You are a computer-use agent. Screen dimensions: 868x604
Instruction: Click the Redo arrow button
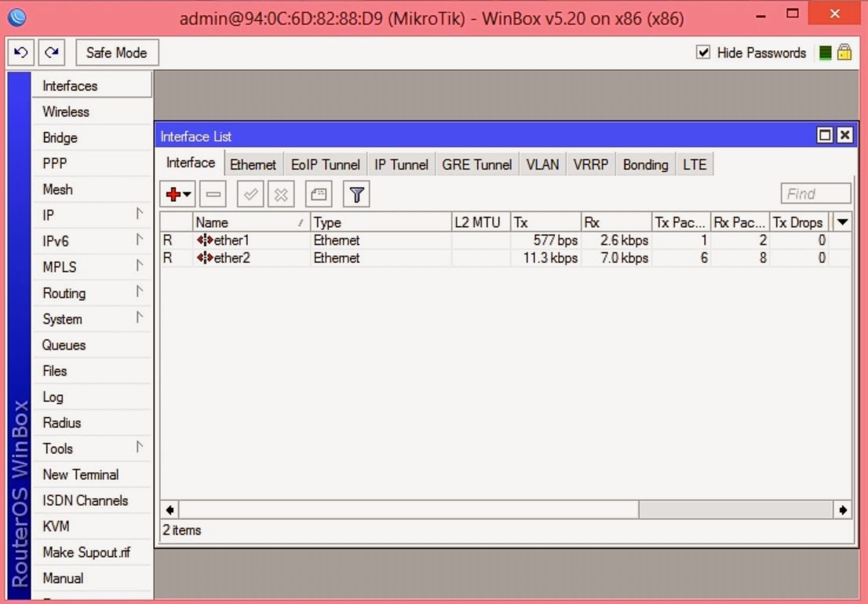coord(52,53)
